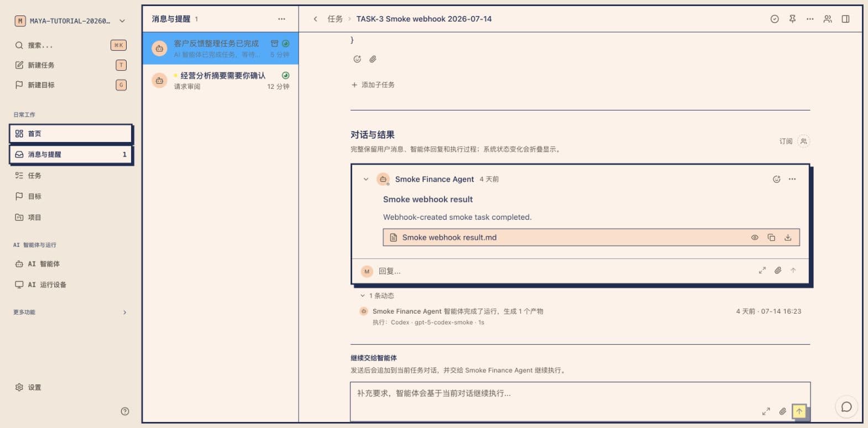Image resolution: width=868 pixels, height=428 pixels.
Task: Send the reply with the up arrow
Action: 793,271
